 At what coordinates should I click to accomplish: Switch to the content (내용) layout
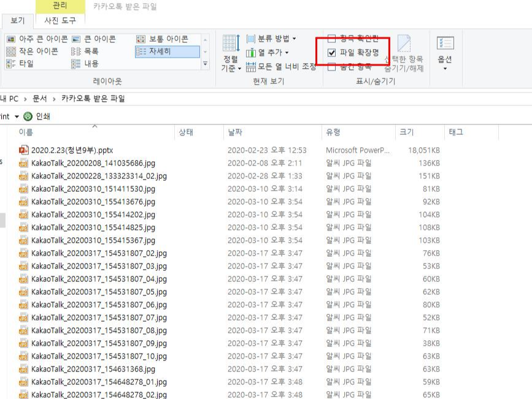[85, 63]
